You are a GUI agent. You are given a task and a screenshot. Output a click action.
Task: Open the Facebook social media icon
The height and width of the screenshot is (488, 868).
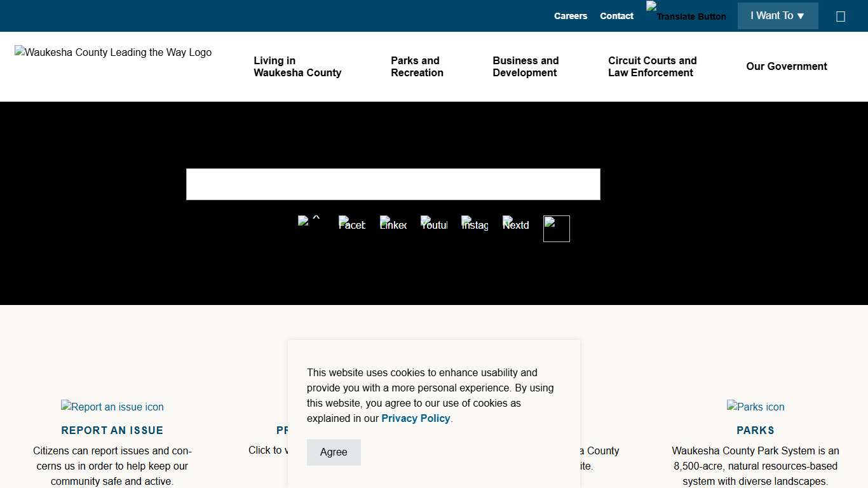352,225
